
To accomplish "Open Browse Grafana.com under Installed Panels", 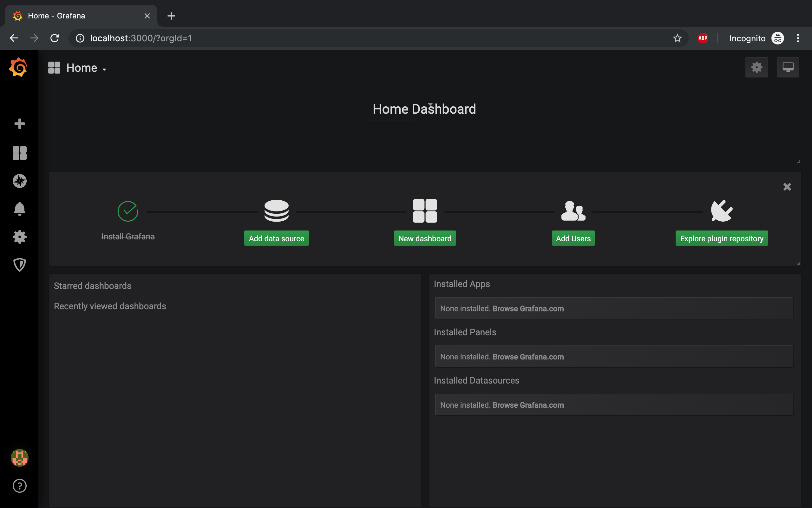I will click(x=528, y=357).
